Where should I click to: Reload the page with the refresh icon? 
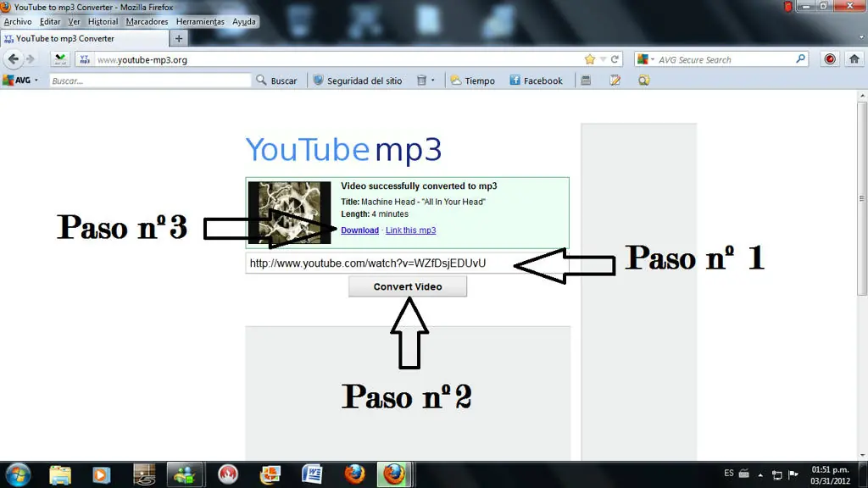615,59
